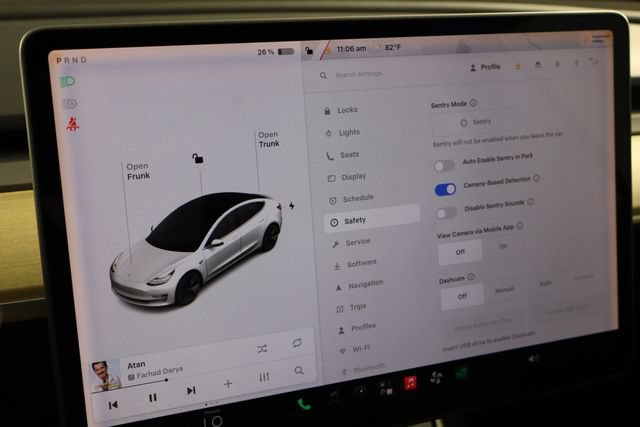Tap the lock icon in the status bar
Viewport: 640px width, 427px height.
(x=309, y=51)
